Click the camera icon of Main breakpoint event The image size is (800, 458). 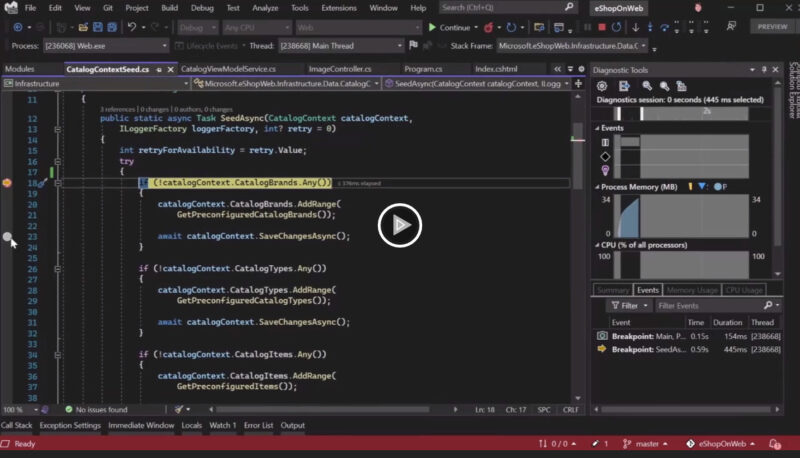(x=602, y=336)
